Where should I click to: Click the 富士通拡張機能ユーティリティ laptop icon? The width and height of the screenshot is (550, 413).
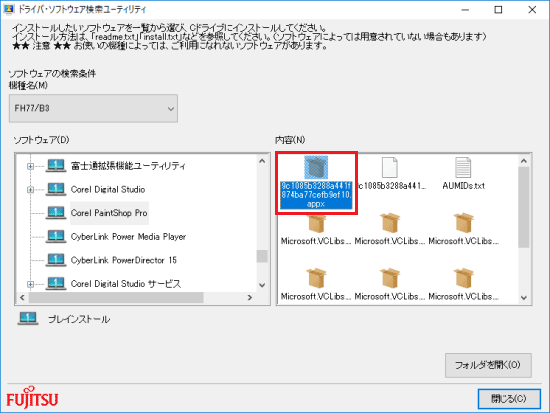click(56, 165)
